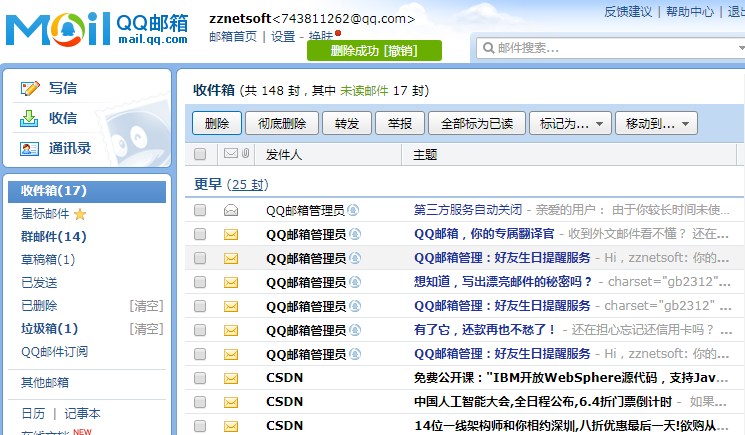Open the 日历 link
This screenshot has width=745, height=435.
[33, 414]
